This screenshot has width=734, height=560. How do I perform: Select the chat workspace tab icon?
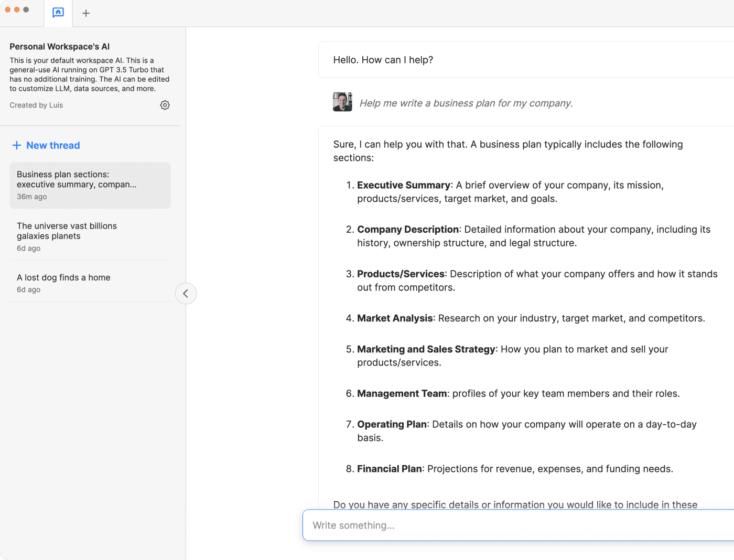tap(58, 13)
